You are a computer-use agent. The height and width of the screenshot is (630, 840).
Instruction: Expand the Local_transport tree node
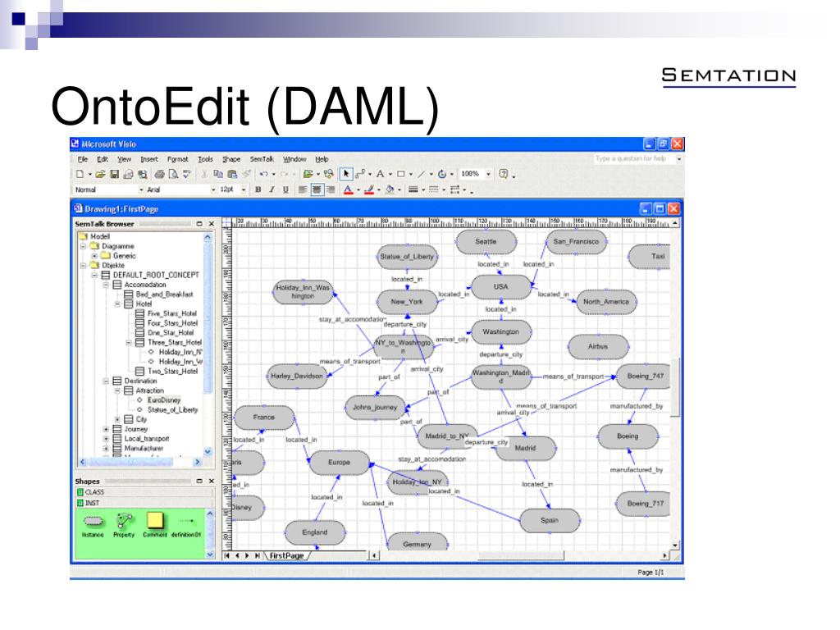[106, 439]
